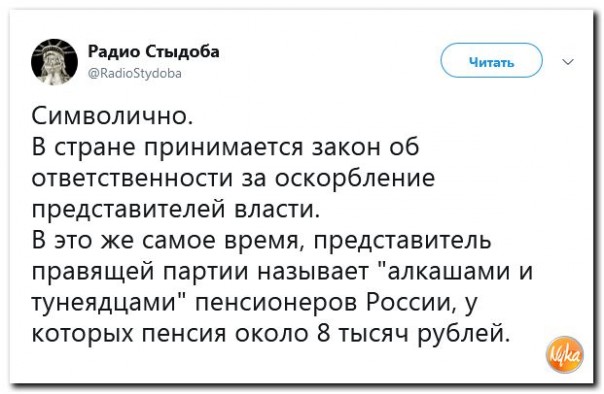Open the @RadioStydoba handle link
604x394 pixels.
(135, 73)
